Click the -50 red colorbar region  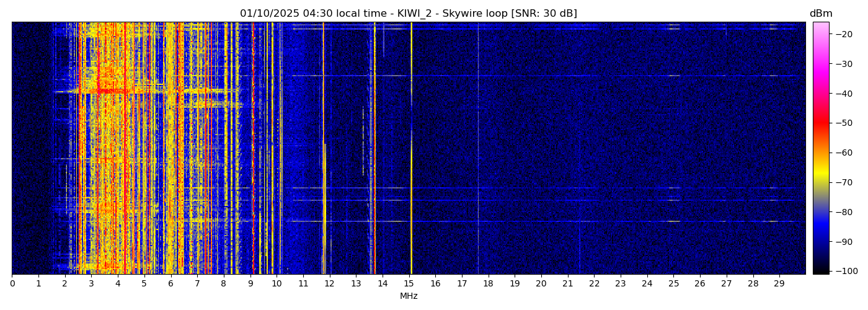coord(821,123)
